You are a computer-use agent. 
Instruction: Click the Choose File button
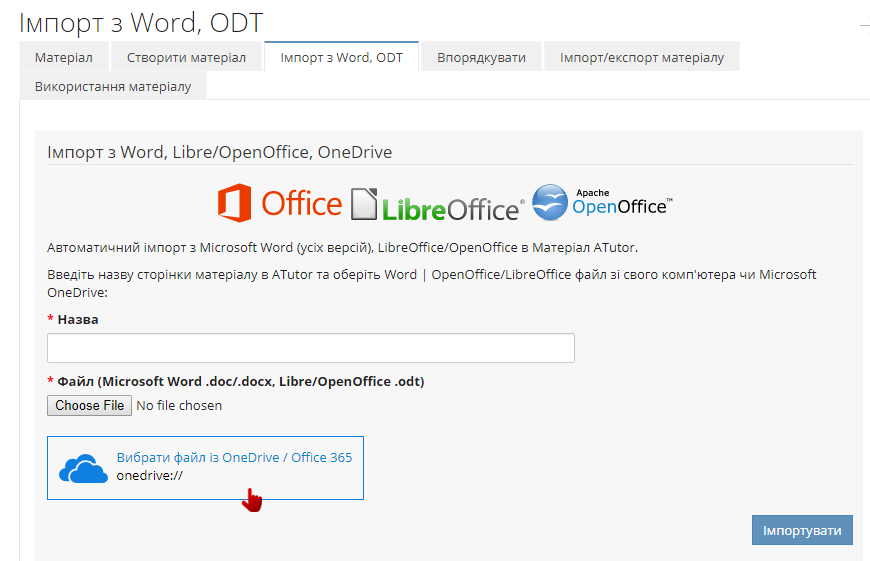[89, 406]
